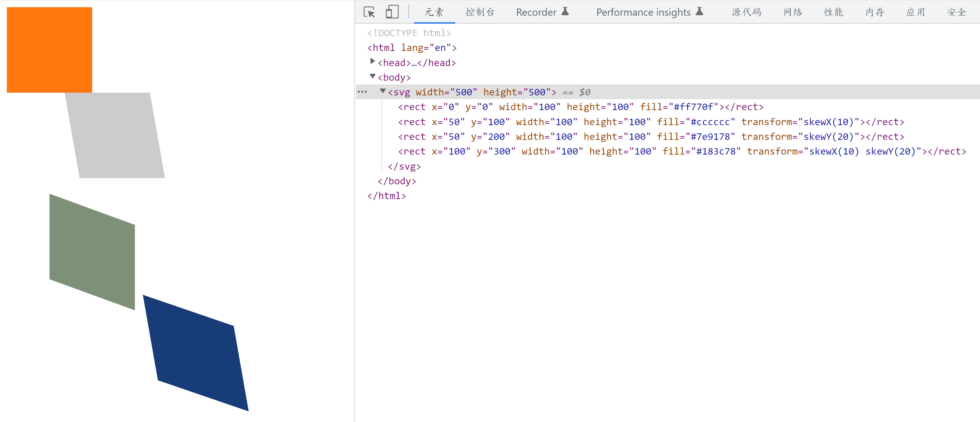Image resolution: width=980 pixels, height=422 pixels.
Task: Expand the head element node
Action: tap(373, 61)
